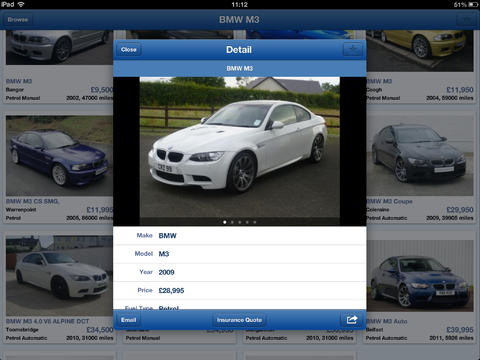Viewport: 480px width, 360px height.
Task: Tap the battery indicator in status bar
Action: click(473, 4)
